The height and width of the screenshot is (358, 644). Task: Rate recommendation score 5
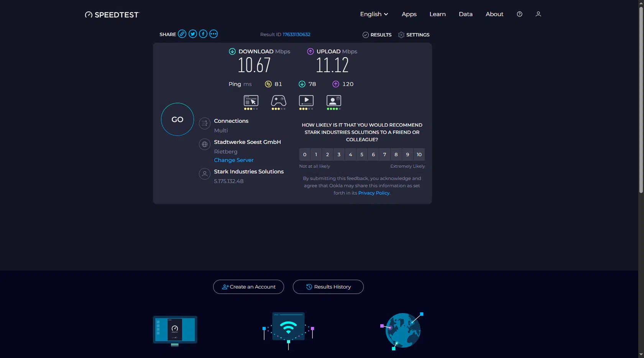tap(362, 155)
